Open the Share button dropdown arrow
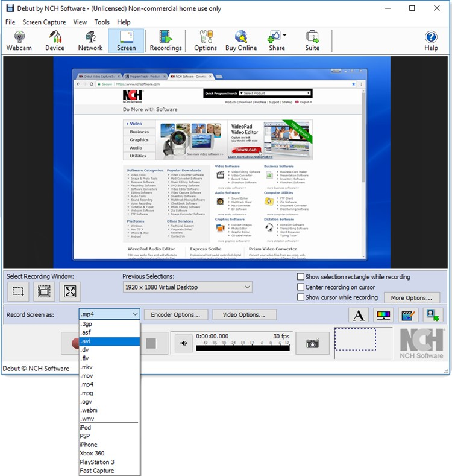Viewport: 452px width, 476px height. click(284, 35)
